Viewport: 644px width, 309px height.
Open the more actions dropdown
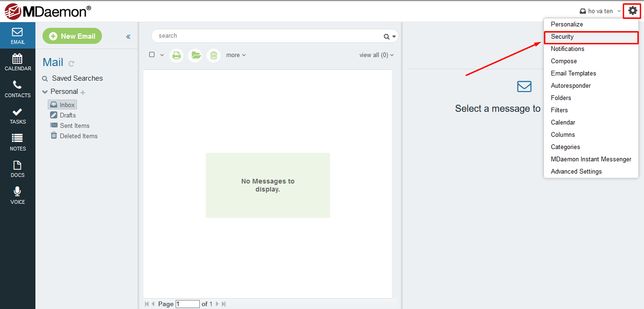[x=236, y=55]
